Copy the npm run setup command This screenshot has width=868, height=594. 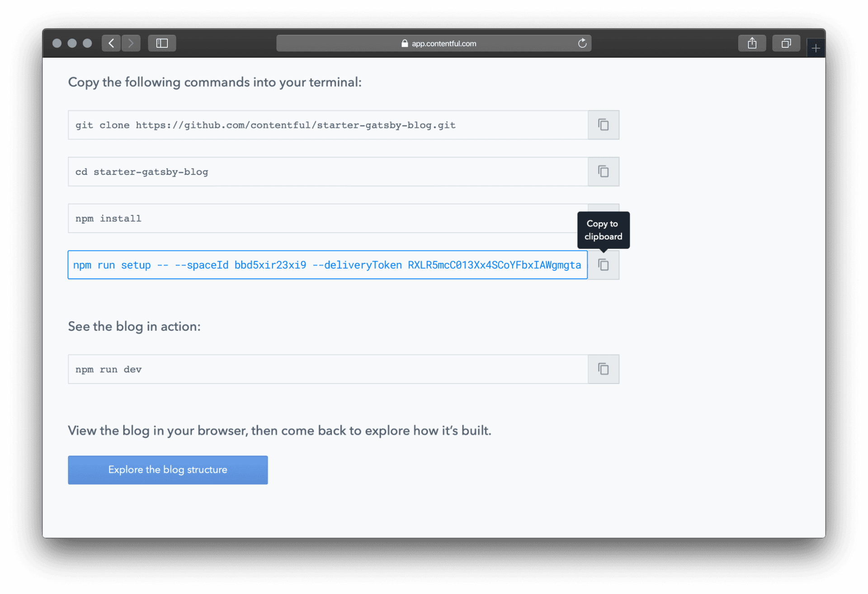(603, 265)
